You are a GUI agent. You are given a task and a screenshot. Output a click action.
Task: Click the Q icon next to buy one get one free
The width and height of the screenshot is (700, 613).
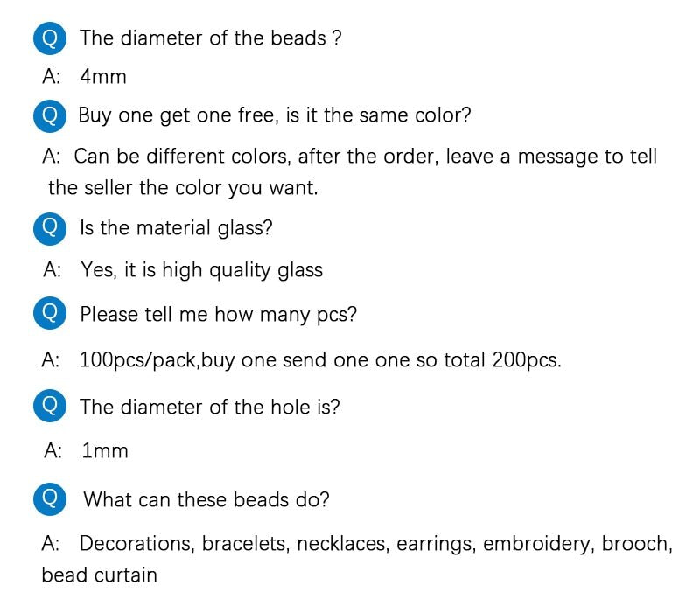pyautogui.click(x=50, y=116)
